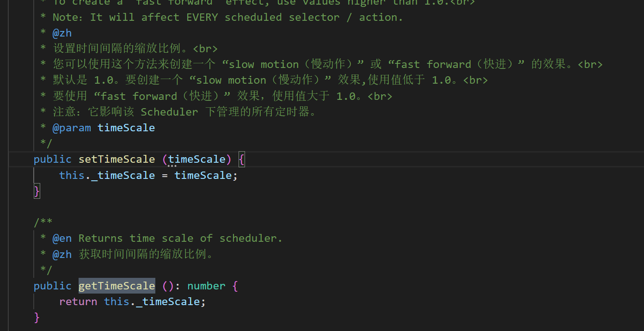
Task: Click the timeScale parameter inside setTimeScale parentheses
Action: tap(196, 159)
